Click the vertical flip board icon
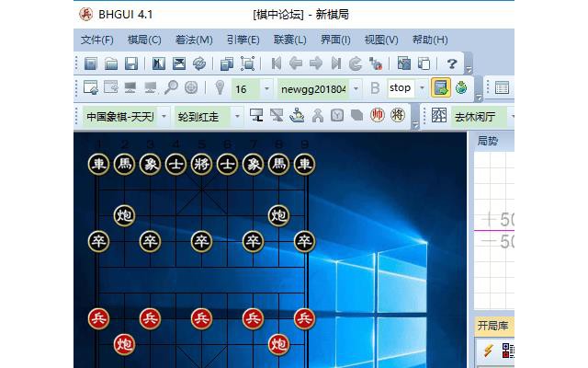Screen dimensions: 588x368 coord(179,63)
